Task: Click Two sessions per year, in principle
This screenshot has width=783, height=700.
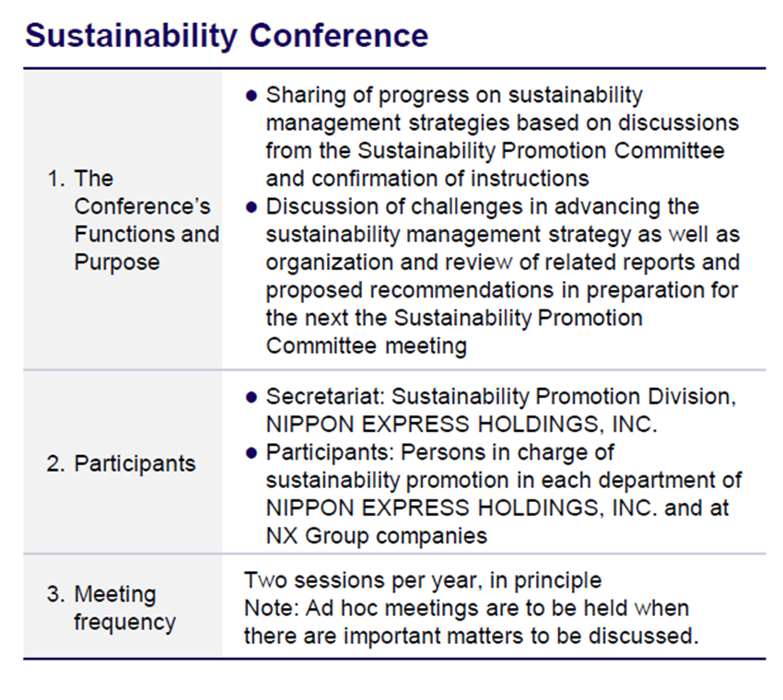Action: (x=423, y=580)
